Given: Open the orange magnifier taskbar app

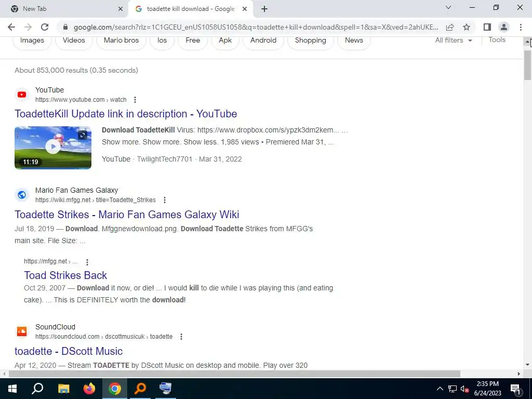Looking at the screenshot, I should click(x=140, y=389).
